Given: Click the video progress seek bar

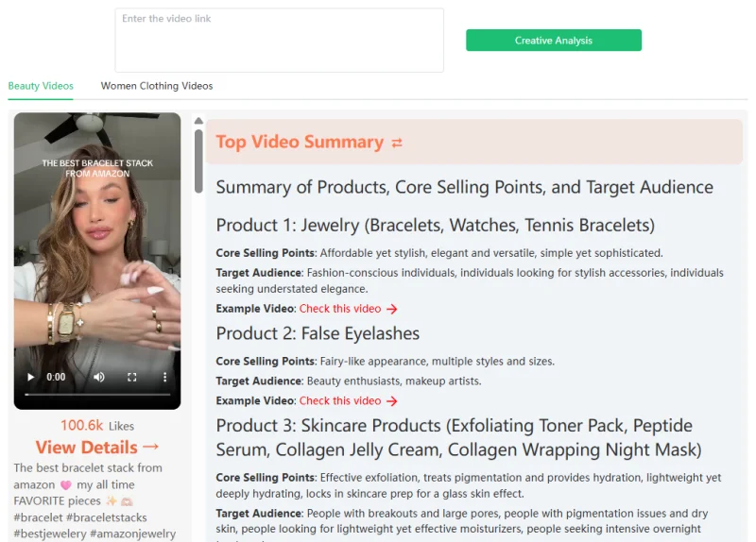Looking at the screenshot, I should 96,394.
